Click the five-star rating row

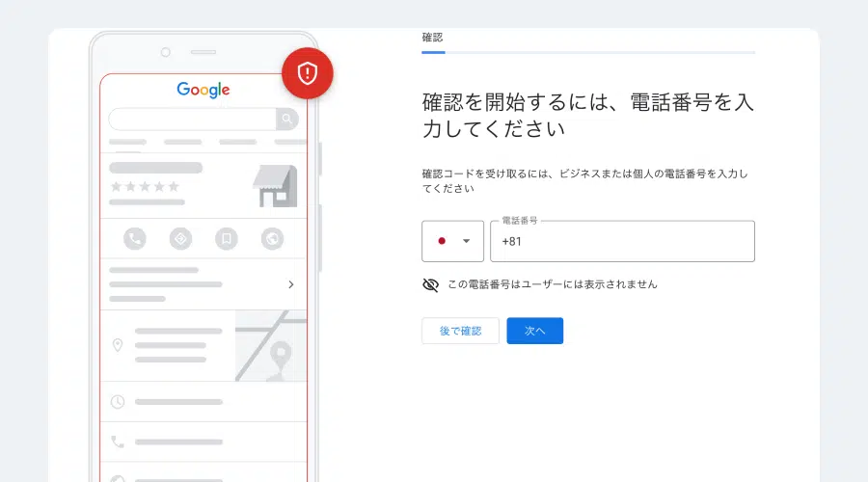tap(145, 186)
